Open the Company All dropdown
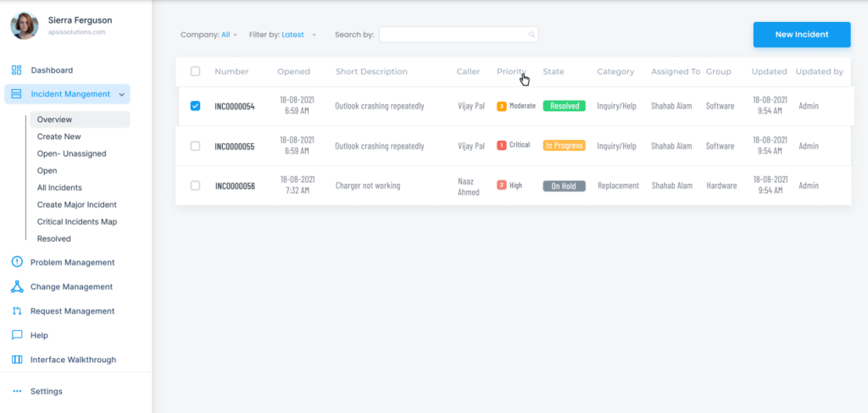Image resolution: width=868 pixels, height=413 pixels. coord(229,35)
